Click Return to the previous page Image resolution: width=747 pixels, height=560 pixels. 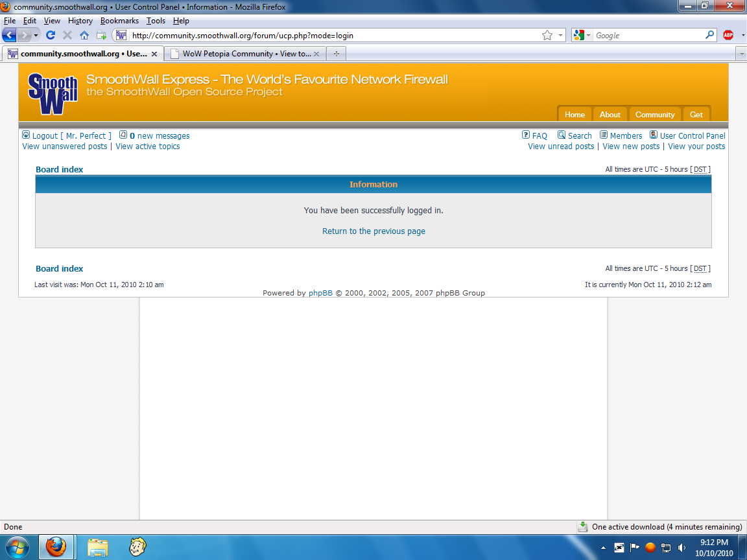click(x=373, y=231)
